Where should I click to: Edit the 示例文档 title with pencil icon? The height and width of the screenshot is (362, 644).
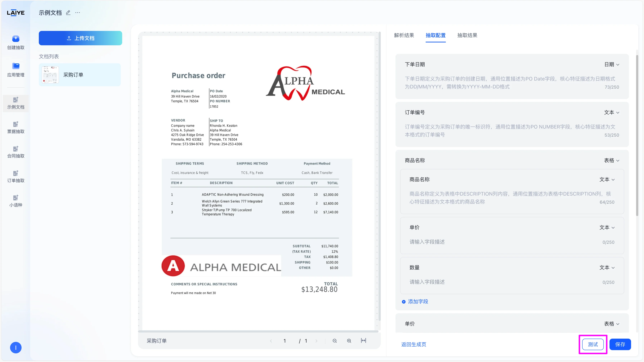[68, 13]
